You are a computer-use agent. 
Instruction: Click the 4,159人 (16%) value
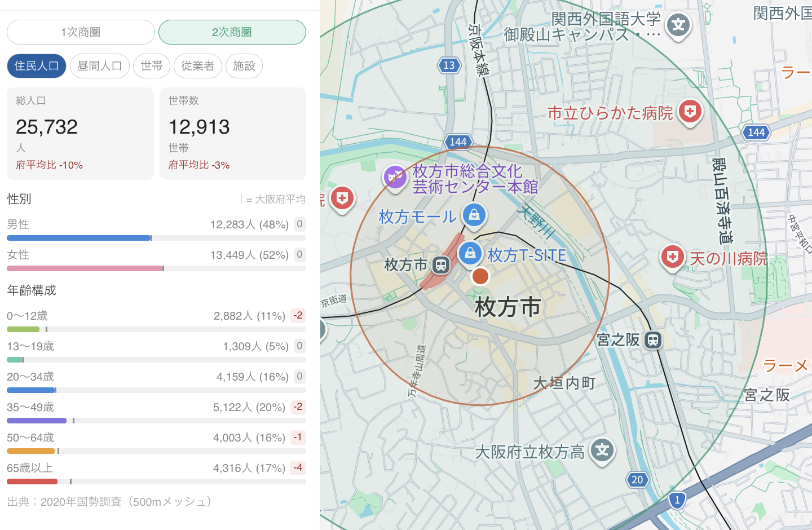[253, 377]
